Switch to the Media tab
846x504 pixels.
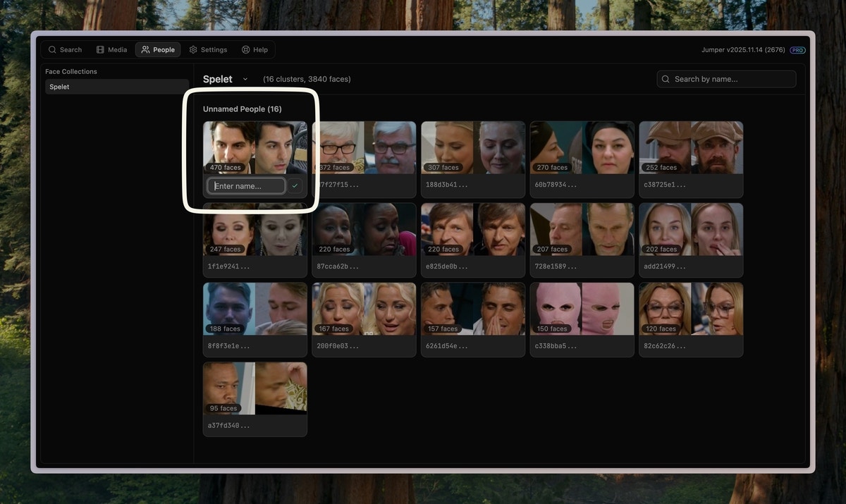(109, 48)
